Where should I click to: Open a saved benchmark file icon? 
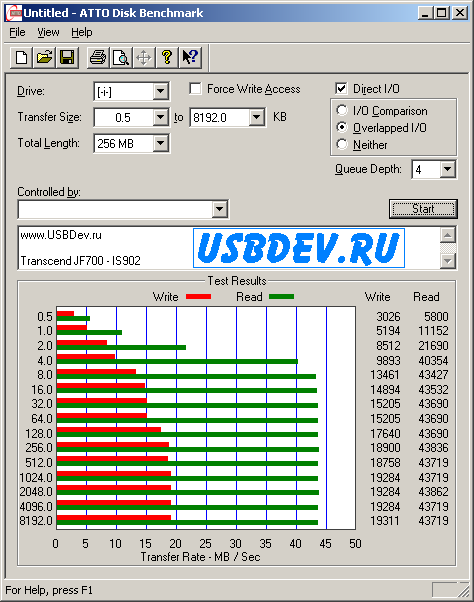point(44,58)
